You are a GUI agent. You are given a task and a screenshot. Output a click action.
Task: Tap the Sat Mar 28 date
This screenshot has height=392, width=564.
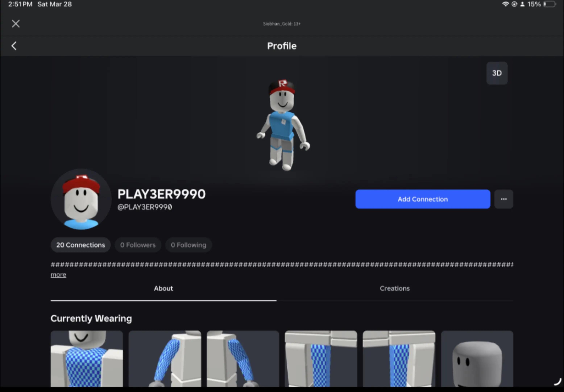click(55, 4)
